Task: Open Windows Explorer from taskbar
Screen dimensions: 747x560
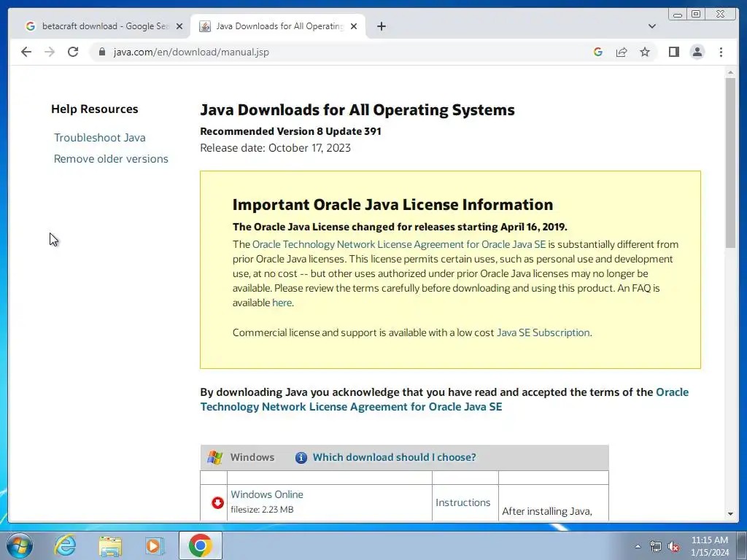Action: pos(110,546)
